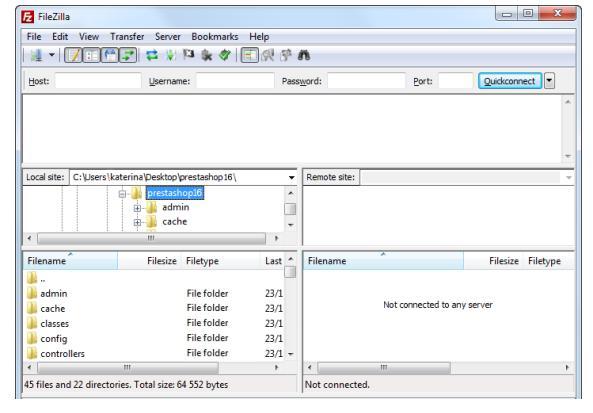Screen dimensions: 593x413
Task: Toggle the remote directory tree view
Action: (110, 56)
